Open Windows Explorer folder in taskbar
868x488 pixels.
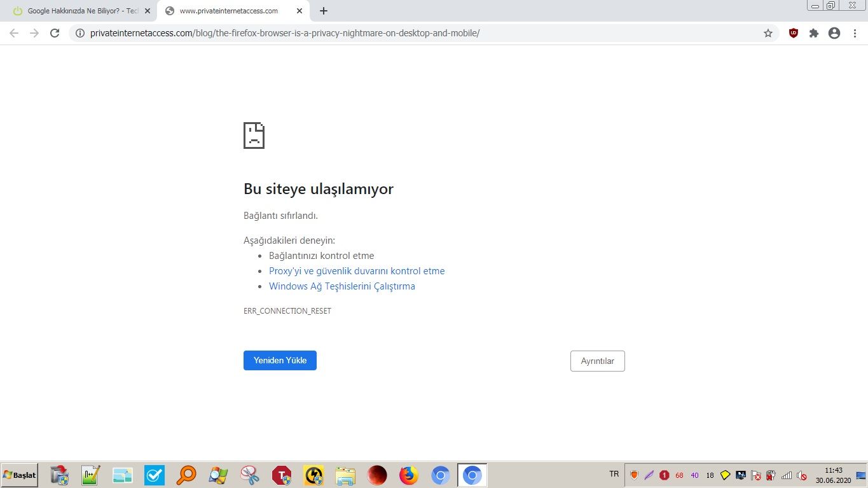345,475
